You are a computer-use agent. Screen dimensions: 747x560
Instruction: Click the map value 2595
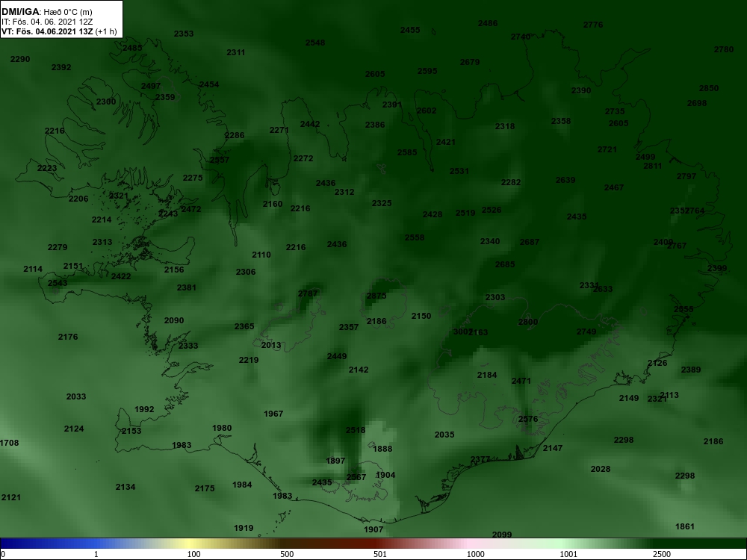click(427, 71)
